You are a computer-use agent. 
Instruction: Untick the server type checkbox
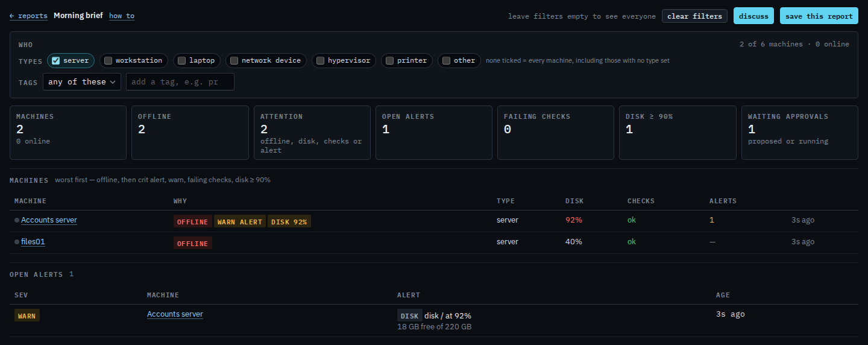[x=55, y=60]
